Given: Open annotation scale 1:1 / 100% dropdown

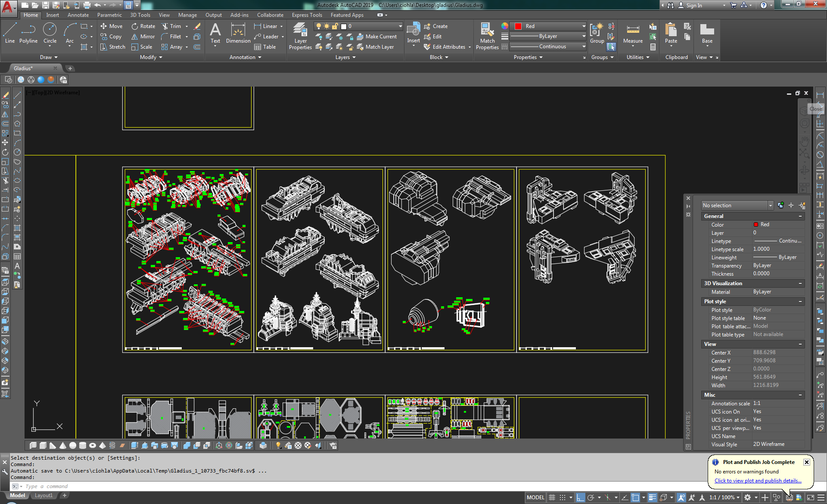Looking at the screenshot, I should click(x=724, y=498).
